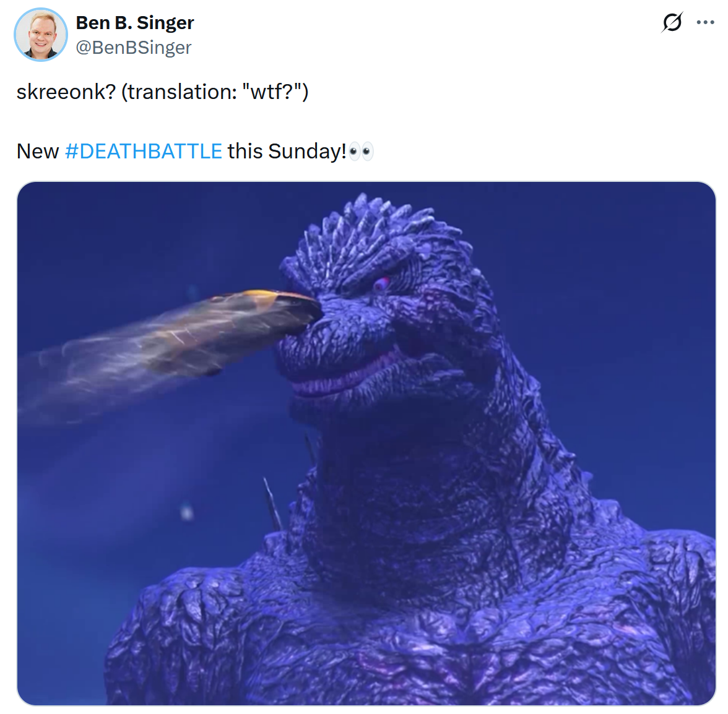Screen dimensions: 728x714
Task: Click Godzilla's glowing red eye
Action: point(382,283)
